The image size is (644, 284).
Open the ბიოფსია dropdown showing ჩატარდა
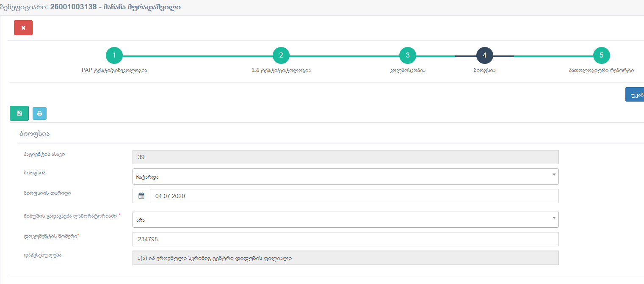click(x=345, y=176)
